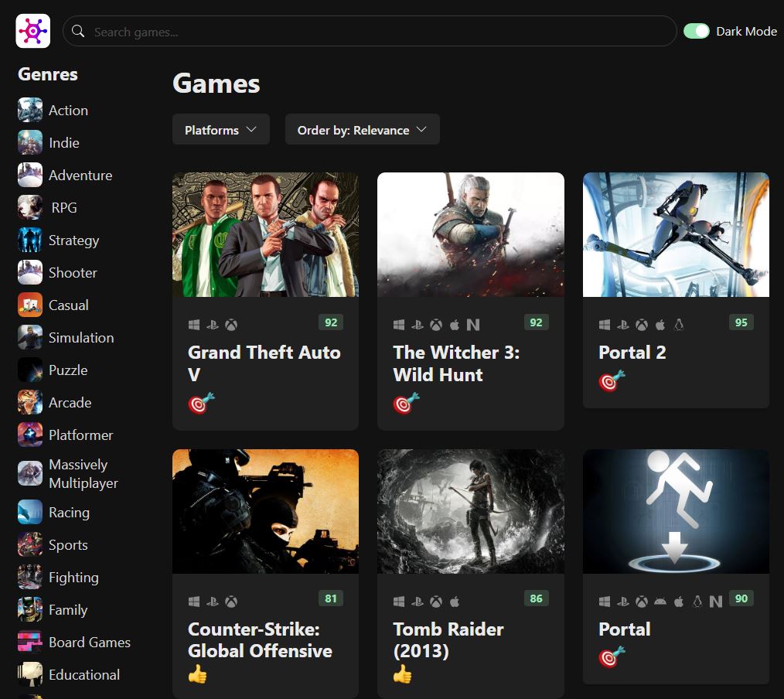The image size is (784, 699).
Task: Click the app logo icon
Action: (x=33, y=31)
